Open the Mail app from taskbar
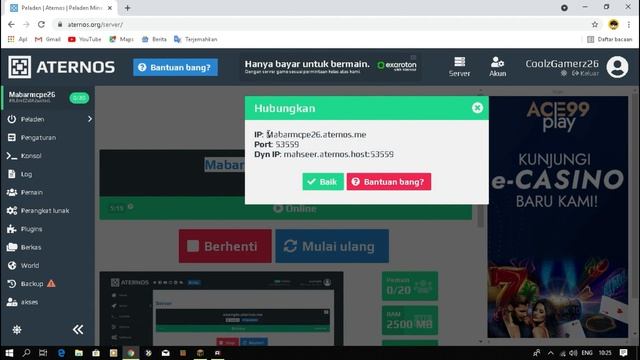 (x=165, y=353)
